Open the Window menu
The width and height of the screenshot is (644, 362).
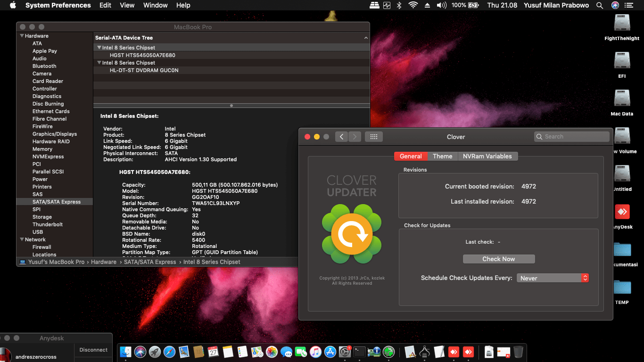[155, 5]
